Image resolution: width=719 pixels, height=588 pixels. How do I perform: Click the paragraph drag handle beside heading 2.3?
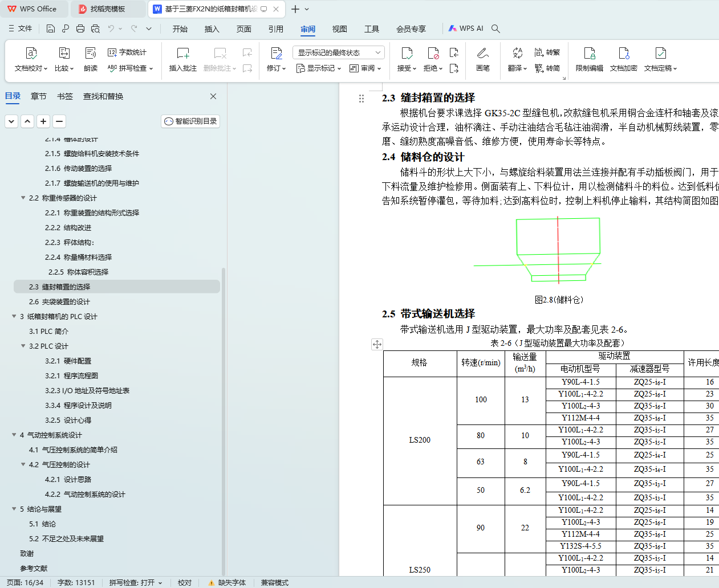(x=361, y=99)
